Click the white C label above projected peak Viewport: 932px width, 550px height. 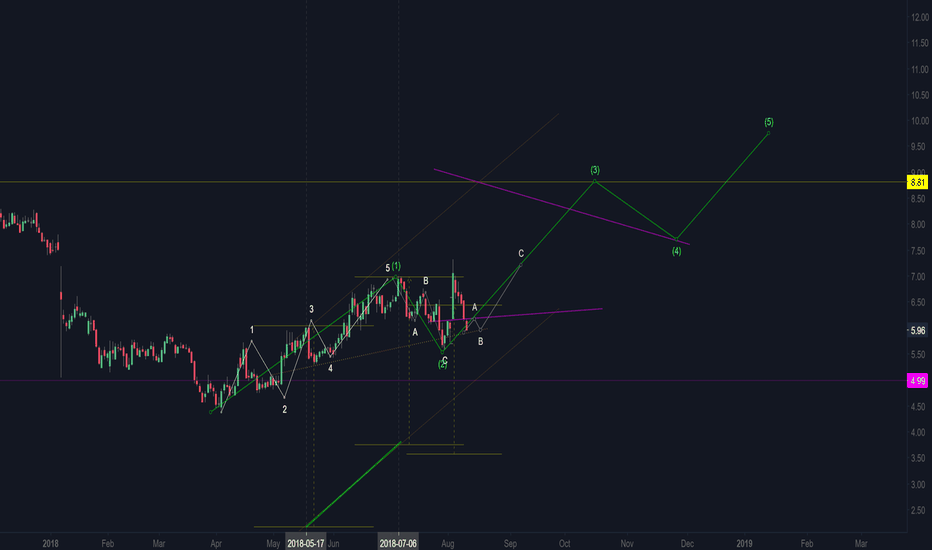click(521, 253)
